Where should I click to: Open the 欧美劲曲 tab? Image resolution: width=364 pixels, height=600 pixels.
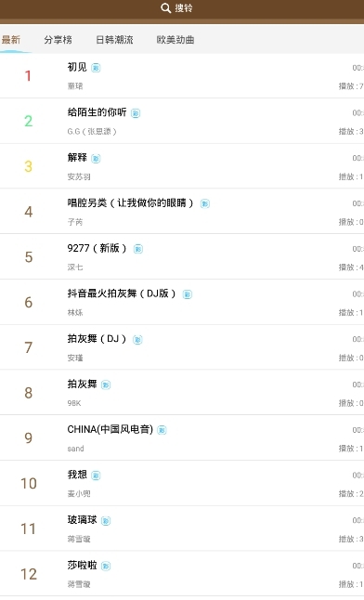pos(175,40)
